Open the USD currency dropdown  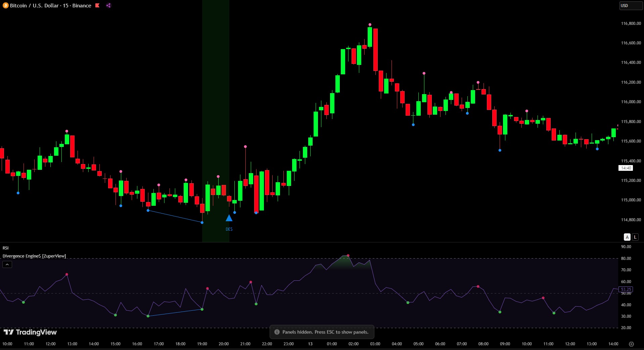[x=630, y=6]
